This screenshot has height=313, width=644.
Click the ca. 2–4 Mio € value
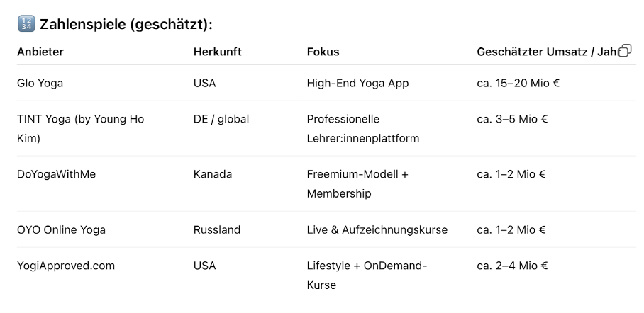[512, 266]
